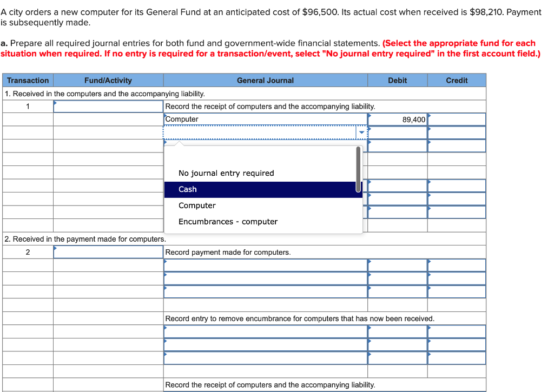Click the hint triangle on transaction 2 fund field
Screen dimensions: 554x392
[x=55, y=248]
